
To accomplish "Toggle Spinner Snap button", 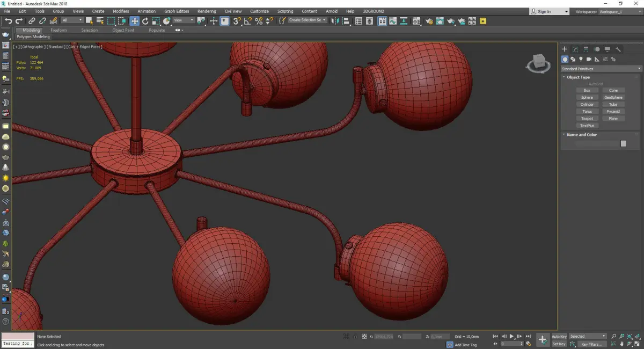I will (269, 21).
